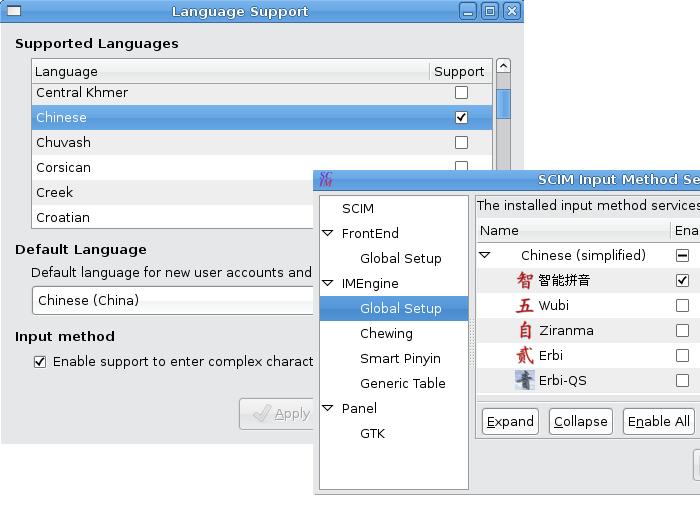Collapse Chinese (simplified) group arrow
Screen dimensions: 700x525
[x=485, y=255]
